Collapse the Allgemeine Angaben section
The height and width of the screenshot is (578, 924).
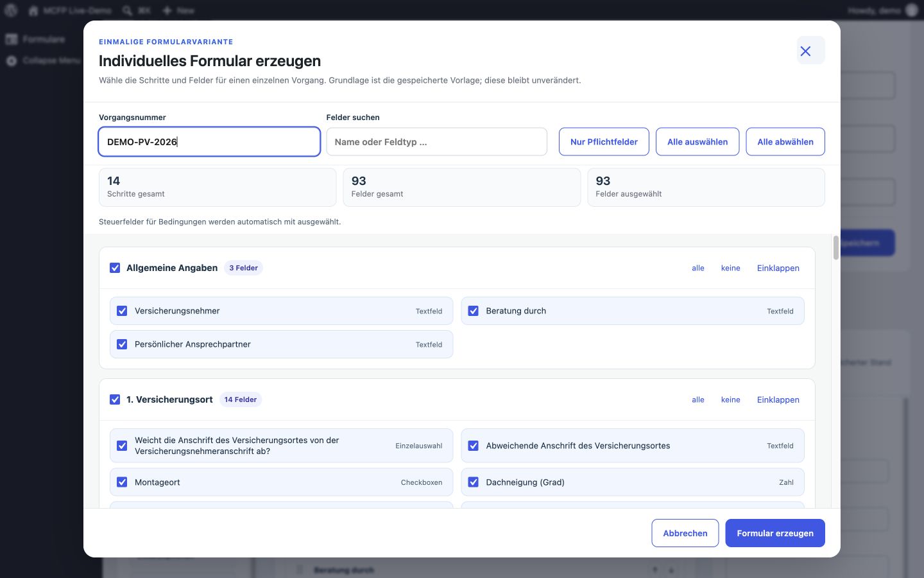coord(778,268)
